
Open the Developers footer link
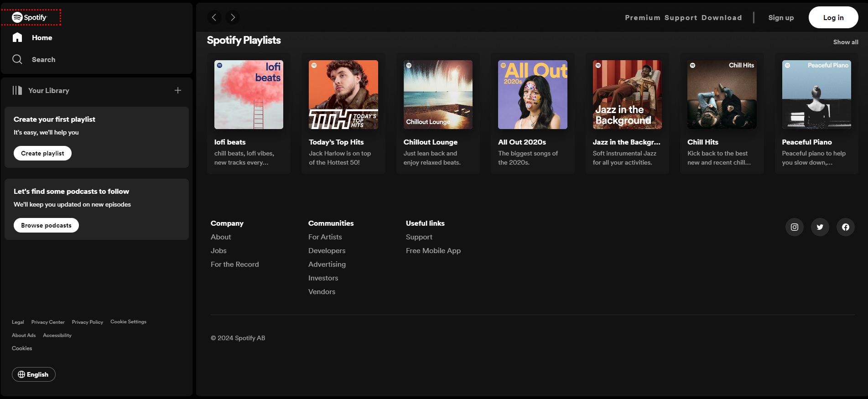tap(327, 251)
